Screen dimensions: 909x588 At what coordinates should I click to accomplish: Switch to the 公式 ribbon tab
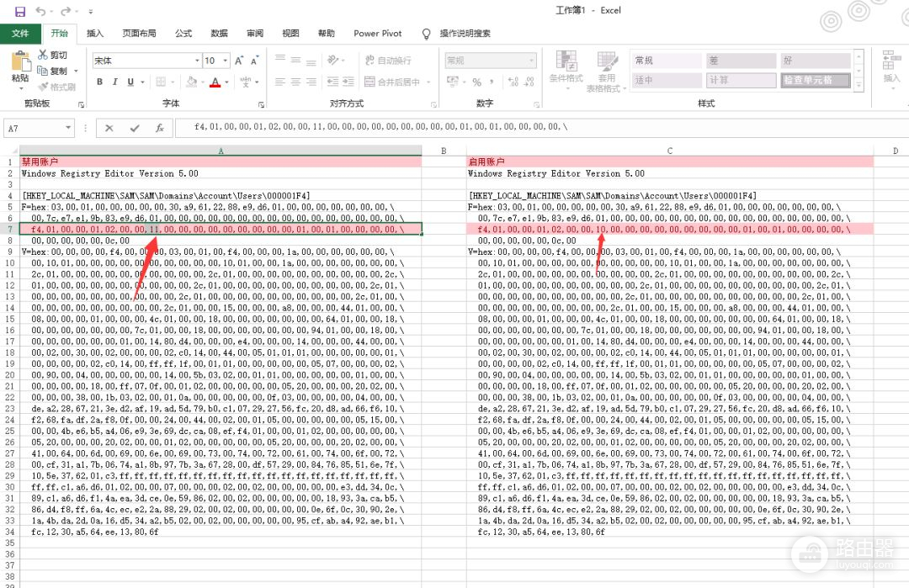pos(183,33)
